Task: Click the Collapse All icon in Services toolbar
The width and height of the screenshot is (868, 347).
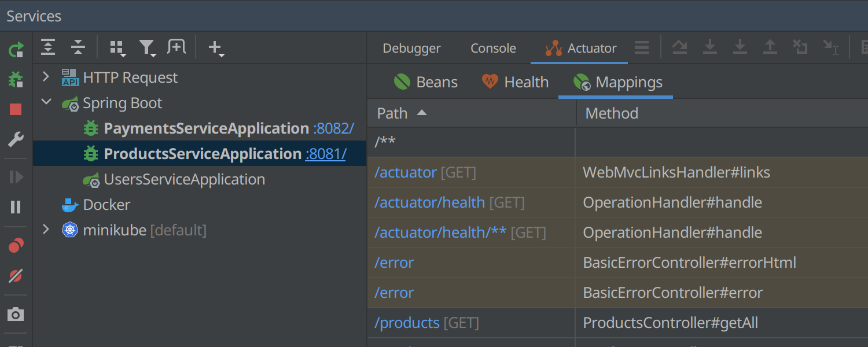Action: click(78, 47)
